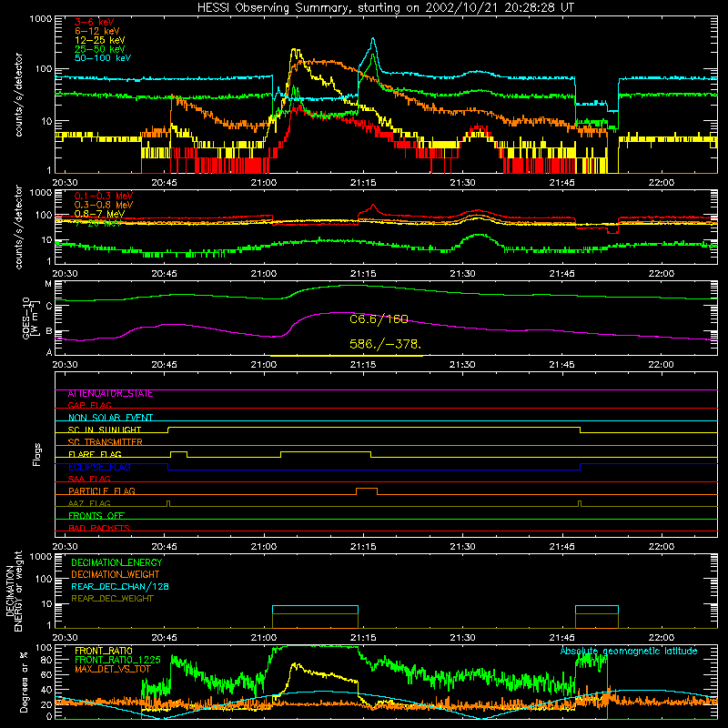Click the long FLARE_FLAG pulse after 21:00

[326, 454]
